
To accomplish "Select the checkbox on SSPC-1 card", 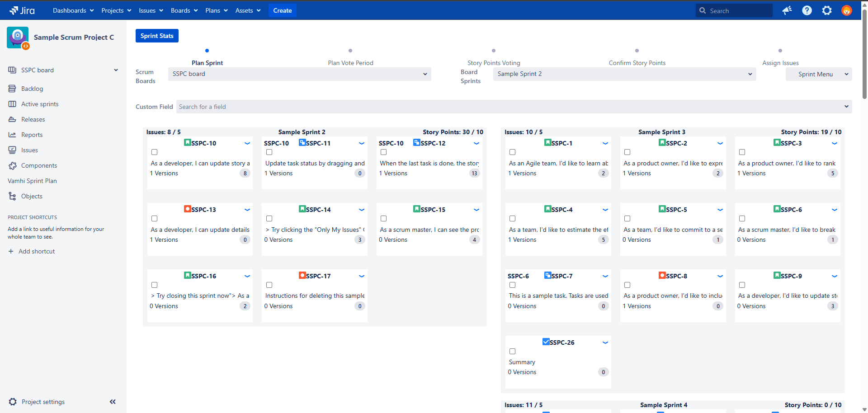I will [x=513, y=152].
